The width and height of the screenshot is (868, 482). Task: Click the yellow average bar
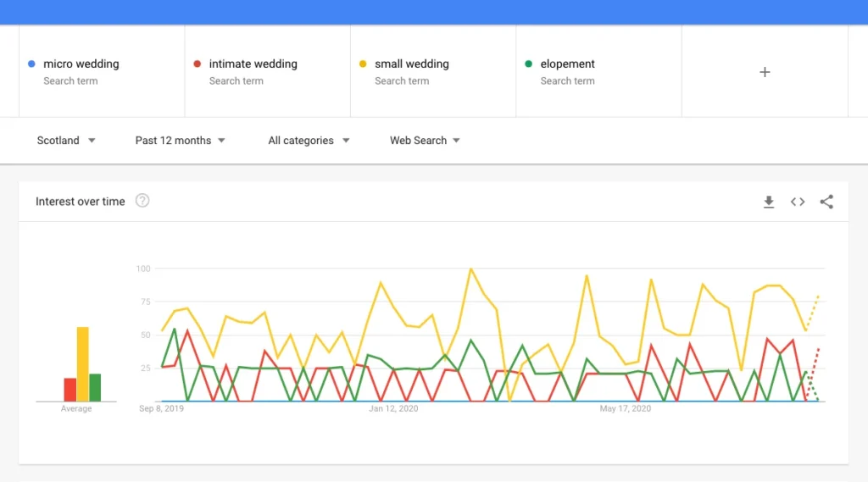(83, 364)
